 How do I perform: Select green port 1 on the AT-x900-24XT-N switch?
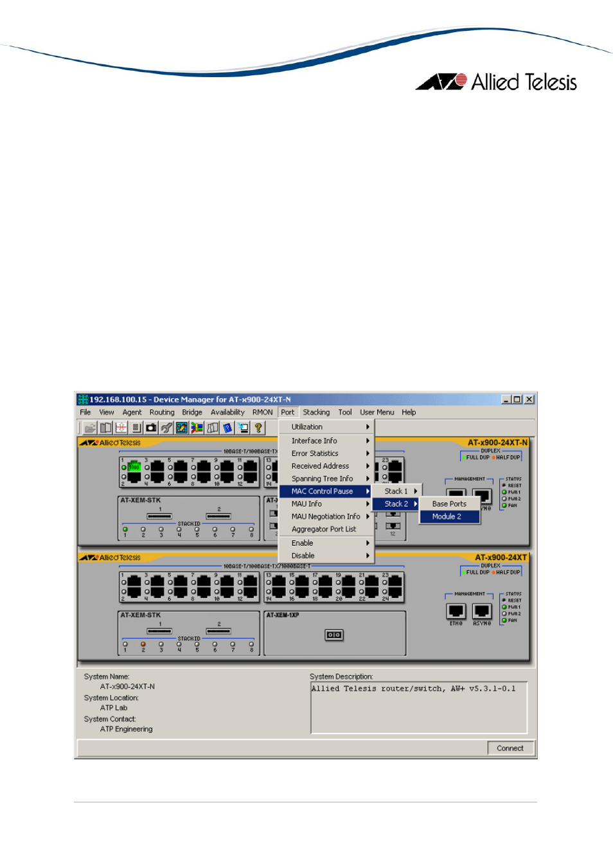134,467
